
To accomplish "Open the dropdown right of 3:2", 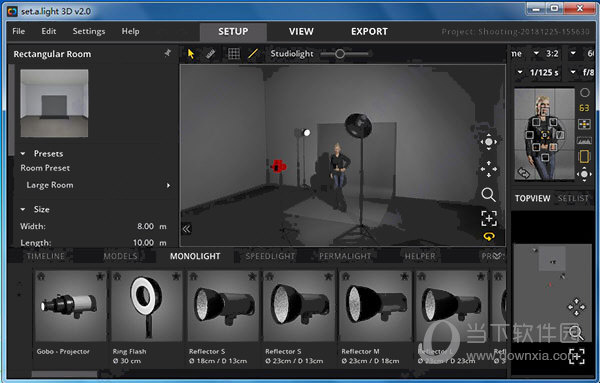I will (573, 54).
